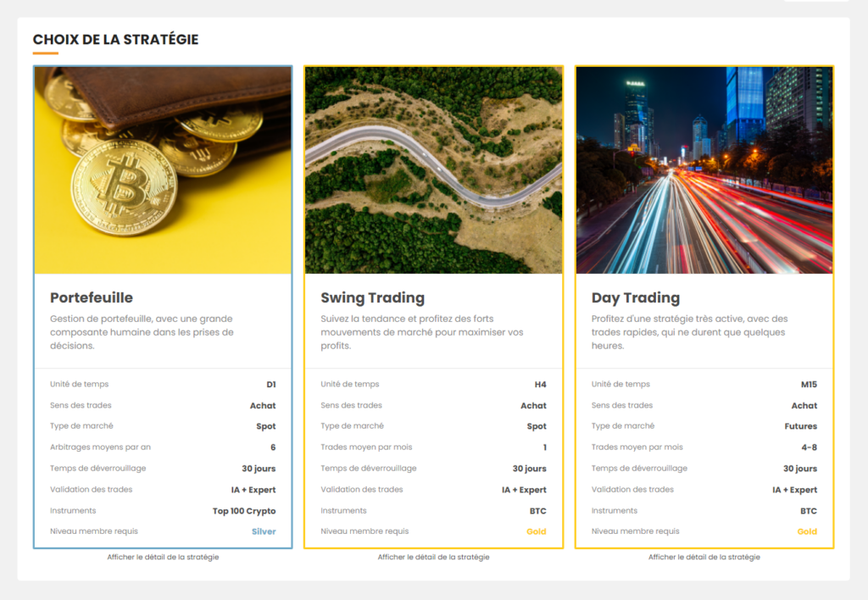The image size is (868, 600).
Task: Click BTC instrument in Day Trading card
Action: point(808,511)
